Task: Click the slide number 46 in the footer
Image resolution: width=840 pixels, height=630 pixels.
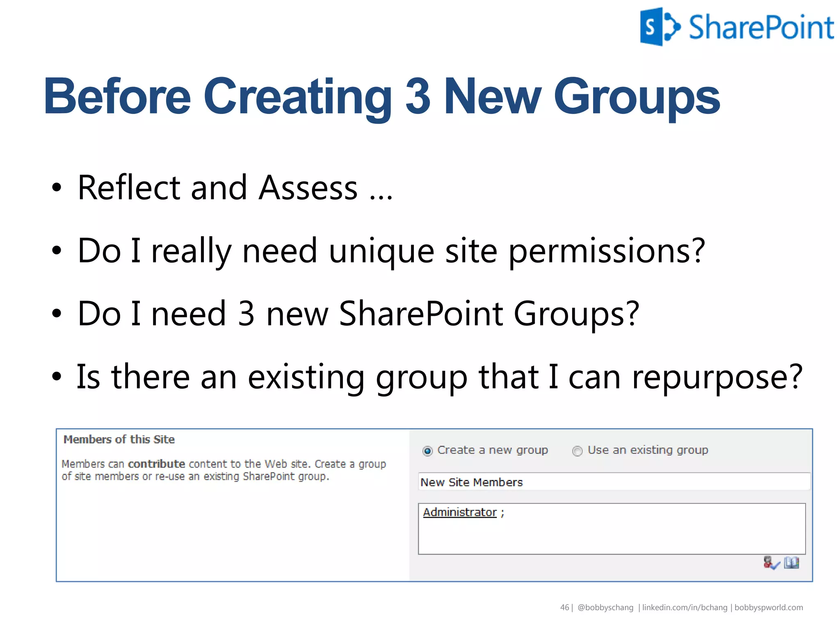Action: (x=564, y=607)
